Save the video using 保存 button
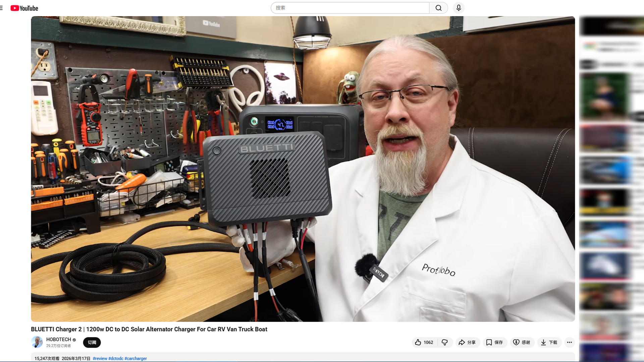The width and height of the screenshot is (644, 362). pos(494,342)
